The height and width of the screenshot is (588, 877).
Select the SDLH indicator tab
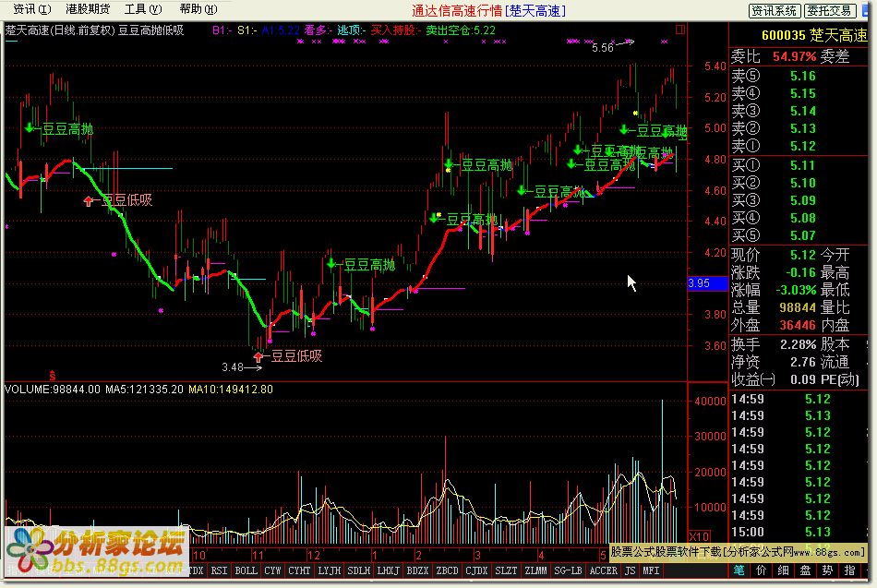click(358, 570)
